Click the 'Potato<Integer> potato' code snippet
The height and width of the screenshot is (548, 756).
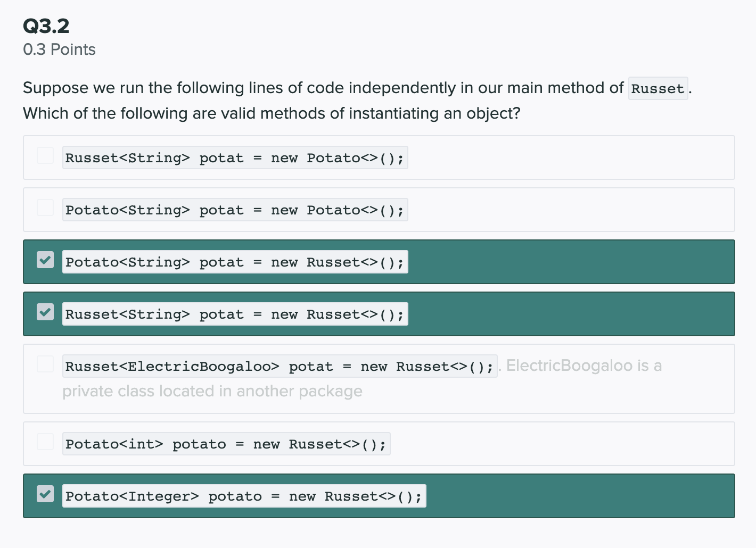tap(244, 496)
